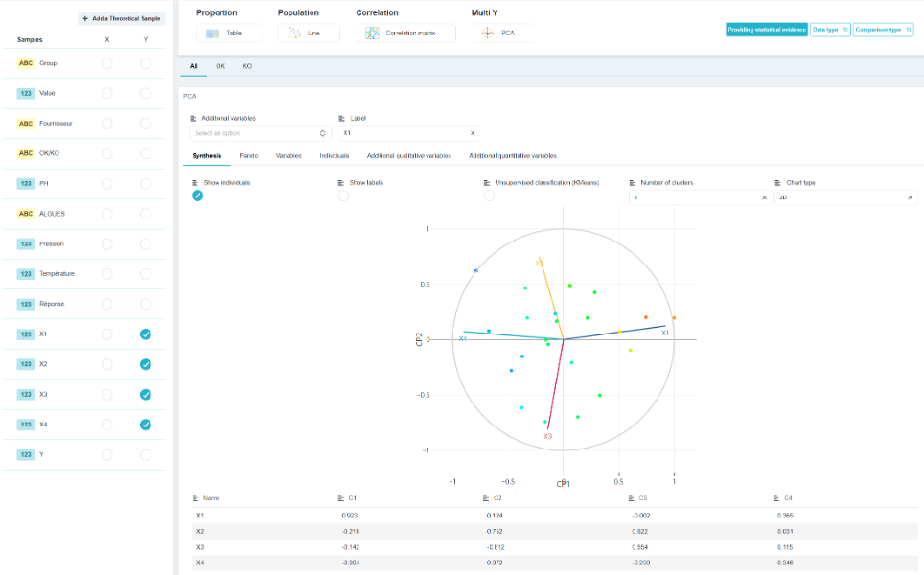
Task: Select the PCA chart icon
Action: pos(488,33)
